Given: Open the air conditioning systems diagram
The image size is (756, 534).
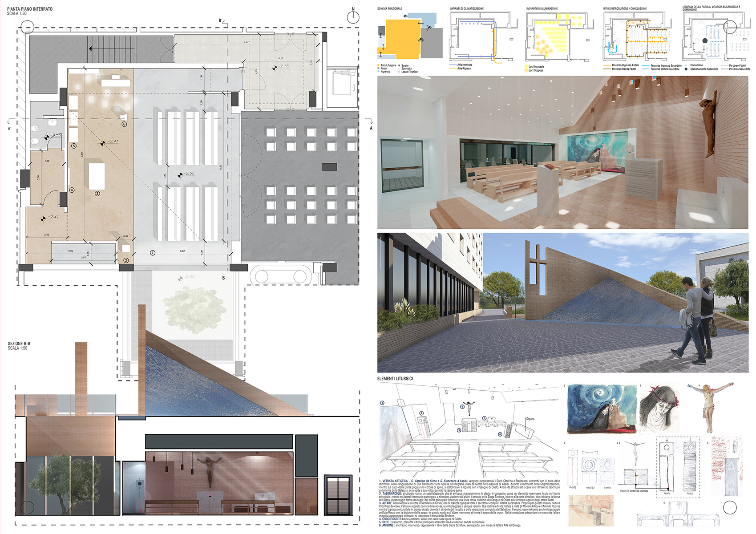Looking at the screenshot, I should 484,36.
